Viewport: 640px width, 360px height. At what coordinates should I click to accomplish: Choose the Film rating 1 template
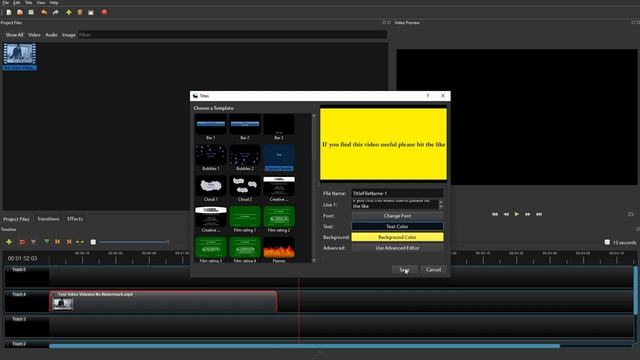point(245,220)
